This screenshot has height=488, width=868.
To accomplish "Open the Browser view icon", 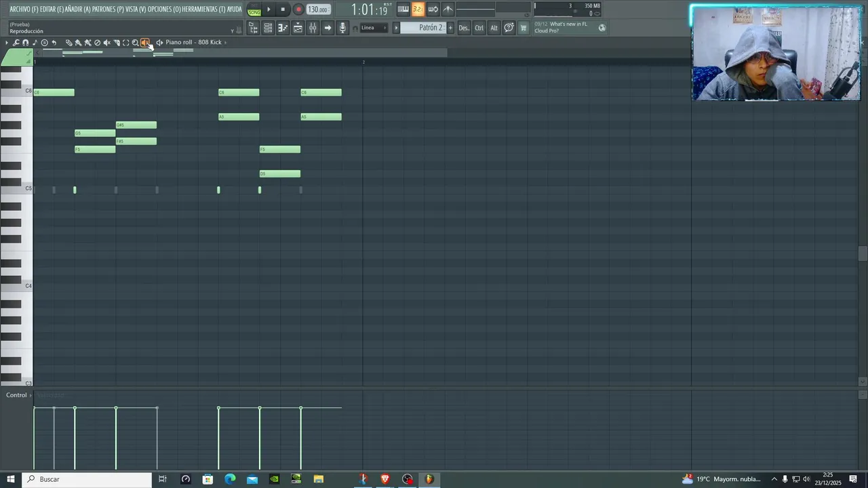I will click(x=253, y=28).
